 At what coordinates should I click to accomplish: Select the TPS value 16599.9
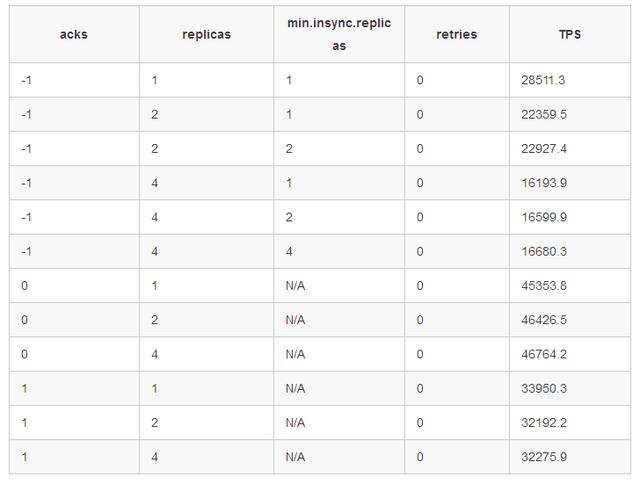(544, 217)
